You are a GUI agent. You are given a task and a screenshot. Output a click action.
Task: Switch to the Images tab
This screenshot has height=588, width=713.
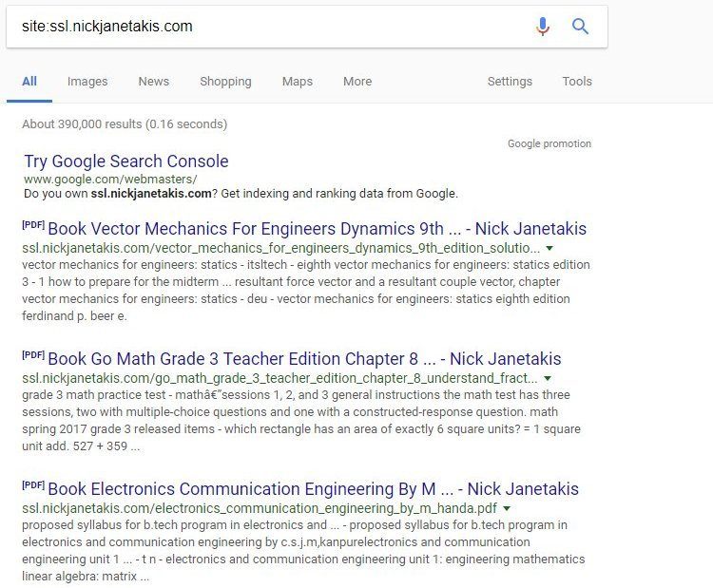87,82
